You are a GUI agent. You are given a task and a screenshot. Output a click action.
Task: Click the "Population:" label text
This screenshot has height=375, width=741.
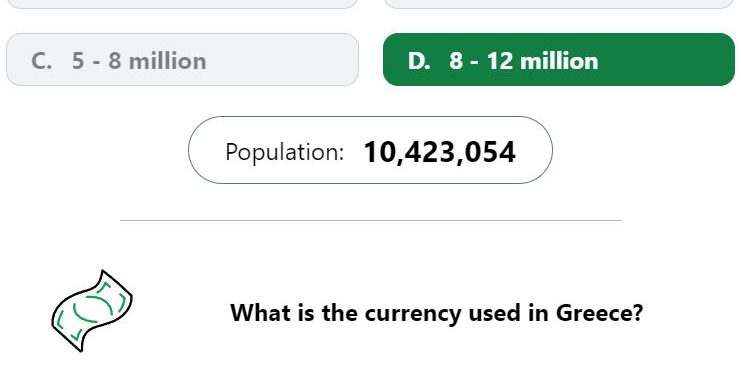tap(284, 152)
